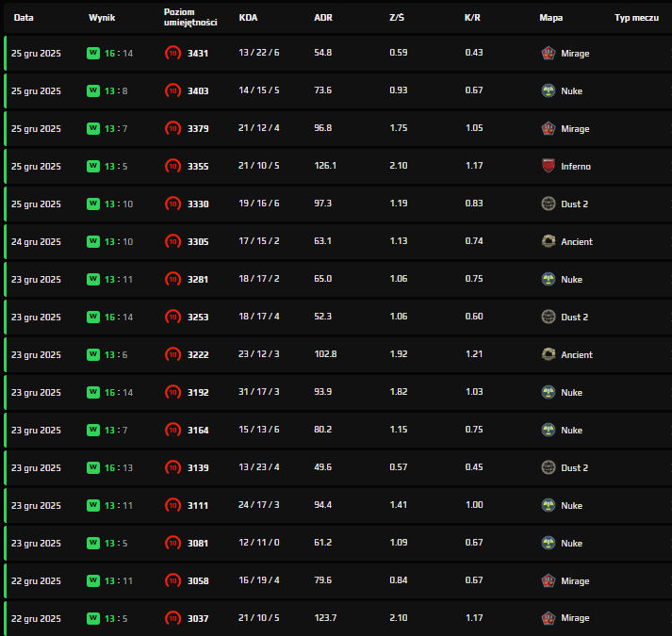Image resolution: width=672 pixels, height=636 pixels.
Task: Click the level 10 badge beside 3139
Action: [172, 468]
